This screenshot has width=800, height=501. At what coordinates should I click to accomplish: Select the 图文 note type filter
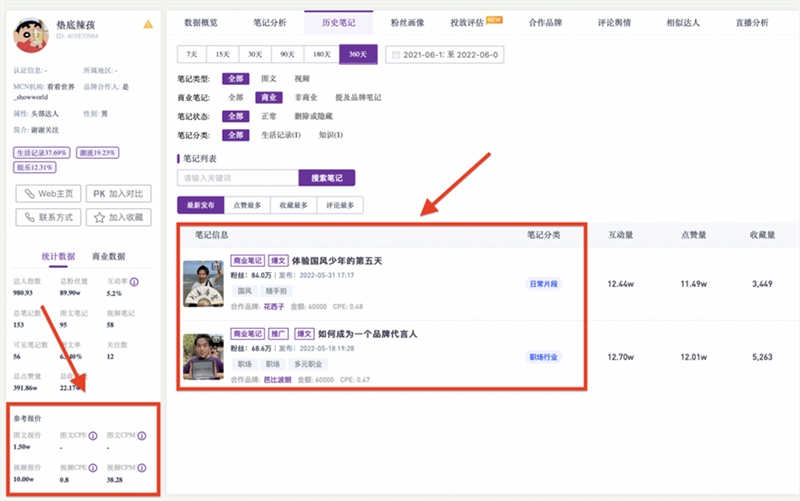268,79
